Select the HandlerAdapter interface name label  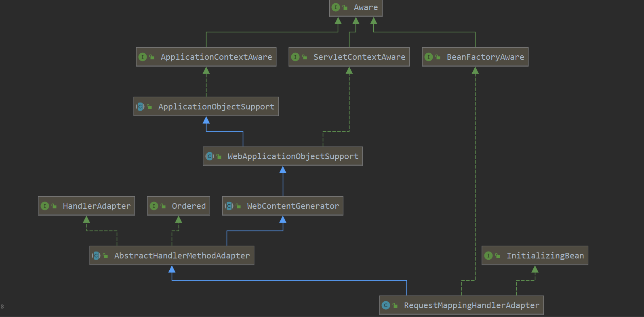pos(97,206)
